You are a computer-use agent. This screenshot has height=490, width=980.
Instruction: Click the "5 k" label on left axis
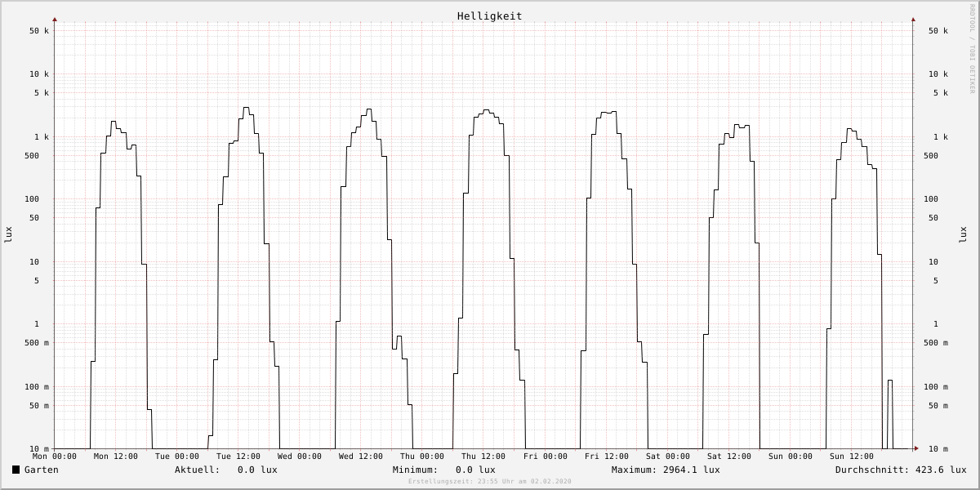pos(42,93)
